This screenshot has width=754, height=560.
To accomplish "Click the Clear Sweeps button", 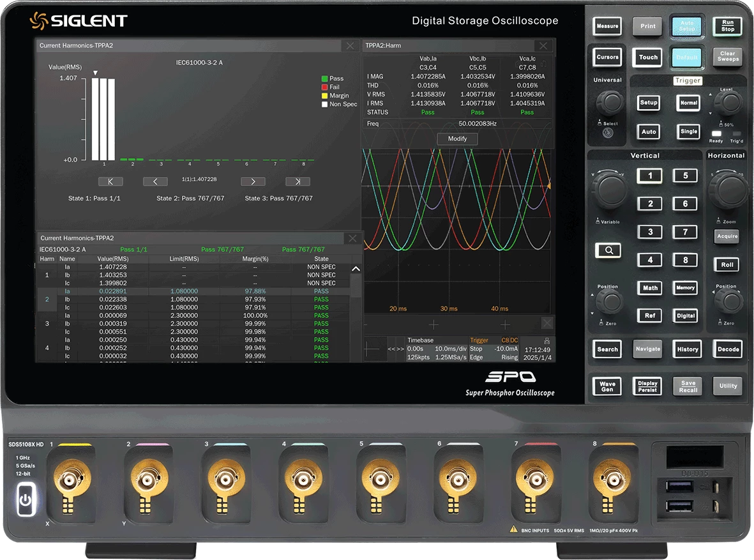I will coord(728,57).
